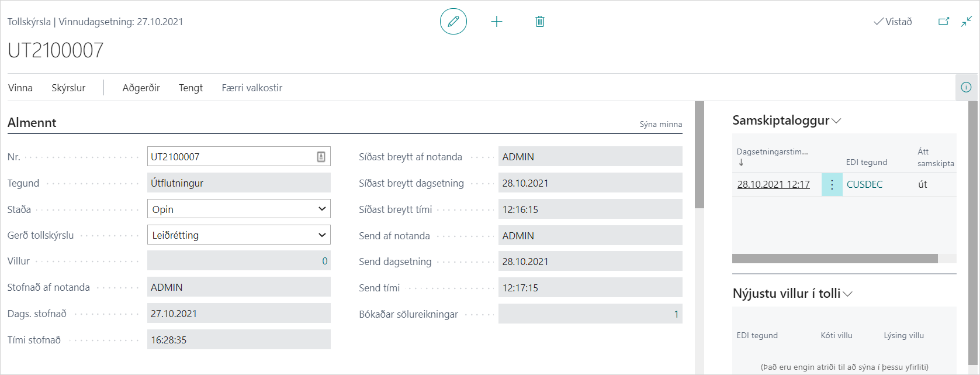Open row options three-dot menu
Screen dimensions: 980x375
pyautogui.click(x=832, y=184)
